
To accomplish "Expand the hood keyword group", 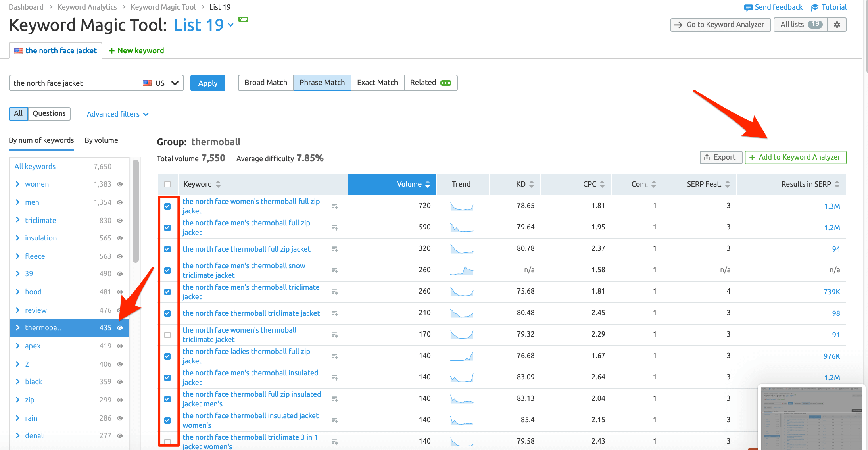I will click(x=17, y=292).
